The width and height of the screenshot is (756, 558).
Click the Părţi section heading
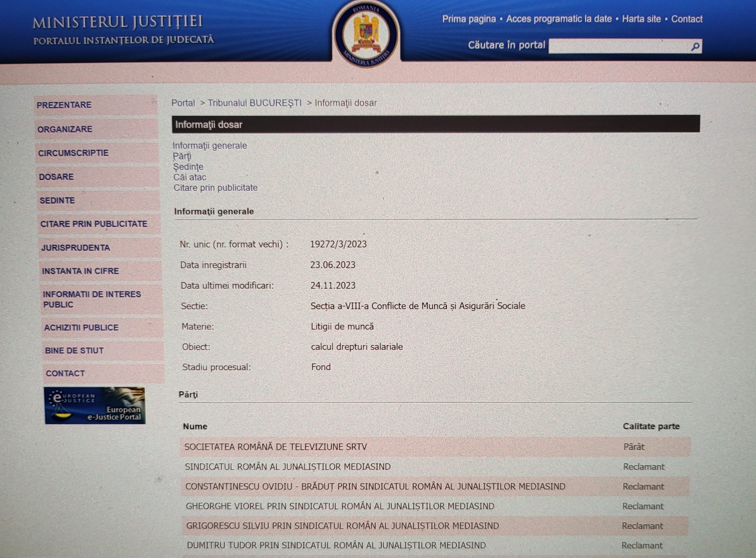pyautogui.click(x=188, y=395)
